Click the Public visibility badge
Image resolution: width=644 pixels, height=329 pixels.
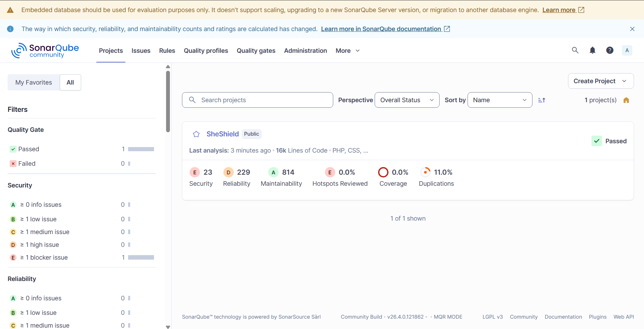click(x=252, y=134)
